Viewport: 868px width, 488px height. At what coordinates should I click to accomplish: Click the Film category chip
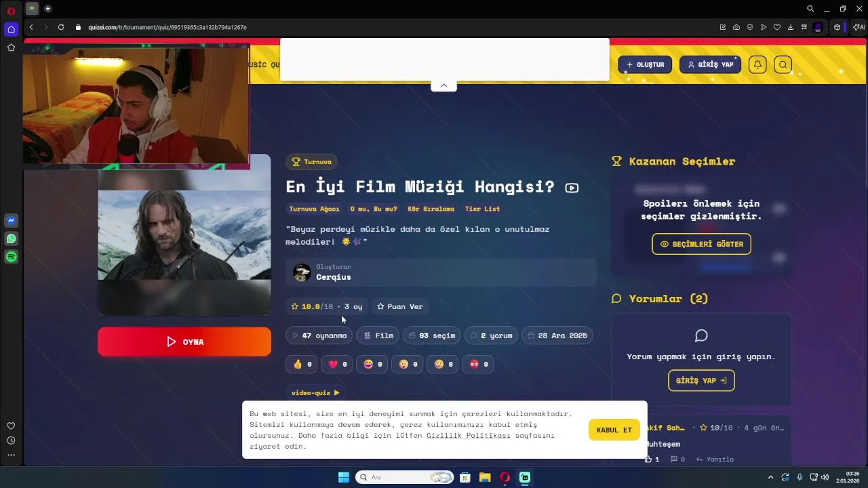tap(378, 335)
